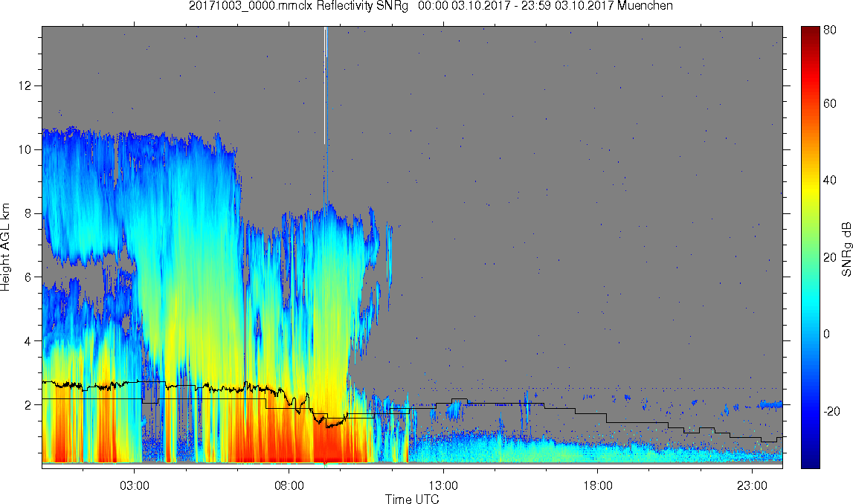
Task: Click the plot title text at the top
Action: point(431,6)
